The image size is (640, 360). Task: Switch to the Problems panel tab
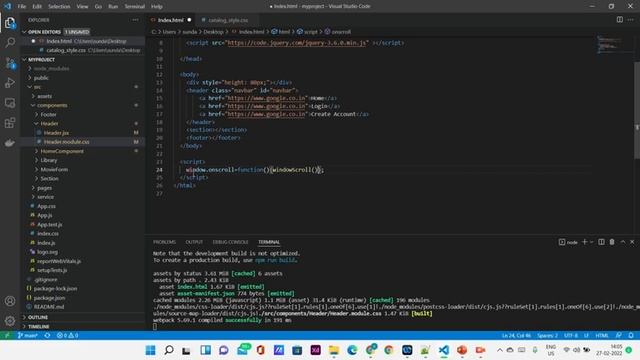[164, 242]
